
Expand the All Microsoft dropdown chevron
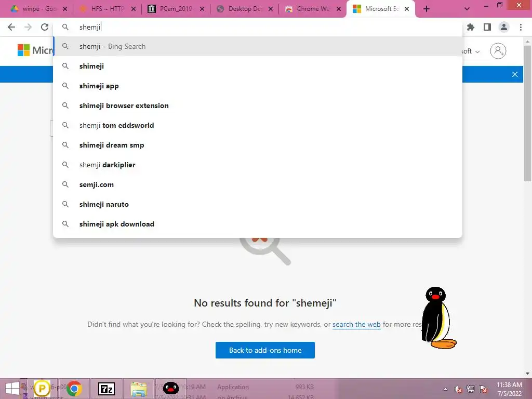click(477, 51)
